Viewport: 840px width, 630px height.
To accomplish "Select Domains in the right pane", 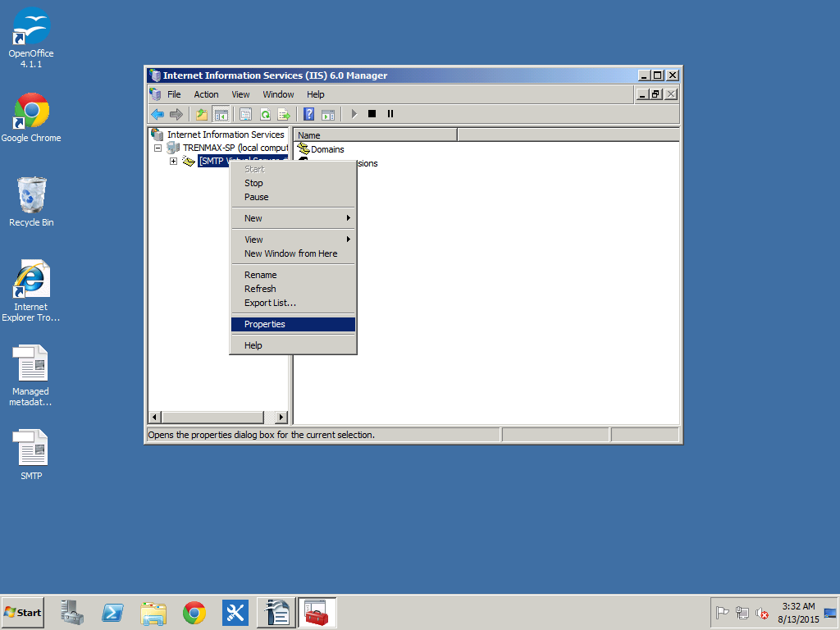I will [327, 149].
